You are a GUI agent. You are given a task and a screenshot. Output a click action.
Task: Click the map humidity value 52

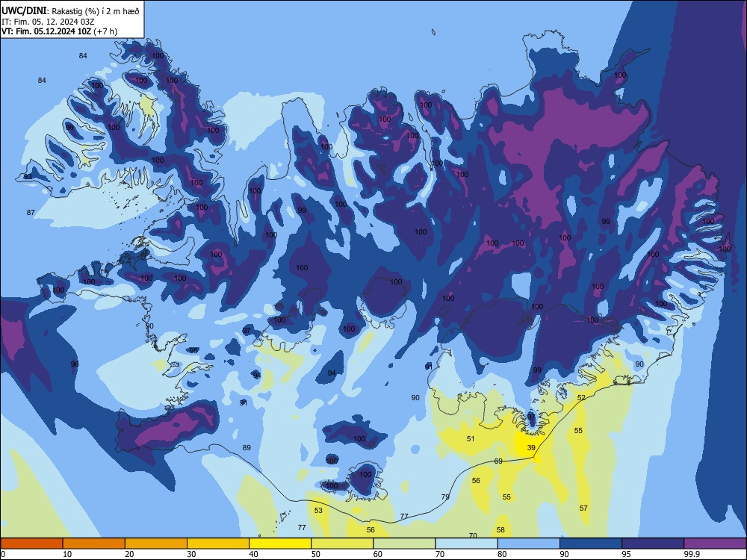pyautogui.click(x=581, y=398)
